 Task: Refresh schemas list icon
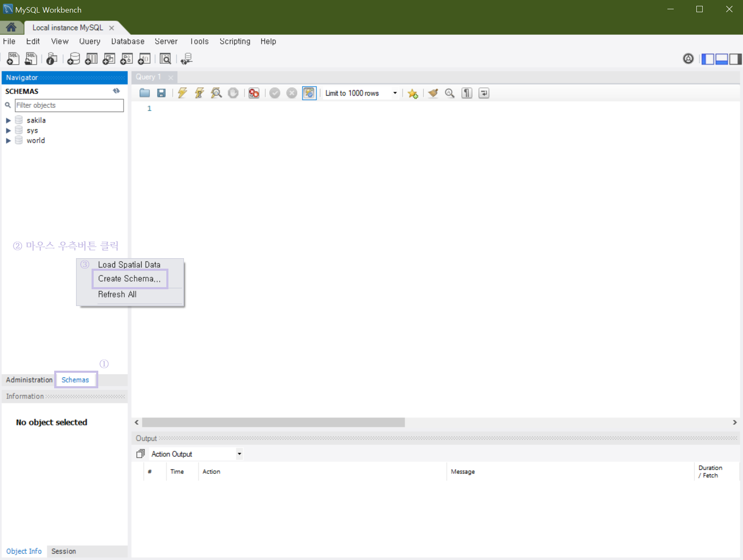(x=116, y=91)
